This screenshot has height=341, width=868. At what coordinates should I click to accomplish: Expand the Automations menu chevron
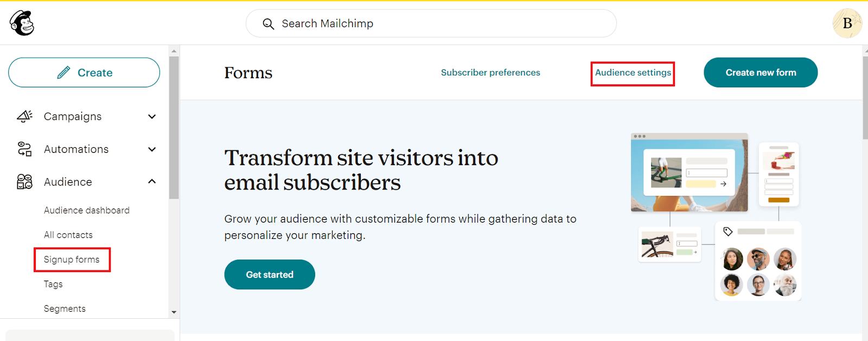[x=152, y=149]
